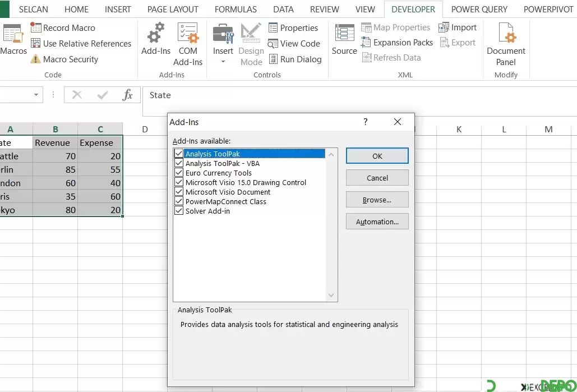Toggle Use Relative References
The height and width of the screenshot is (392, 577).
click(81, 43)
